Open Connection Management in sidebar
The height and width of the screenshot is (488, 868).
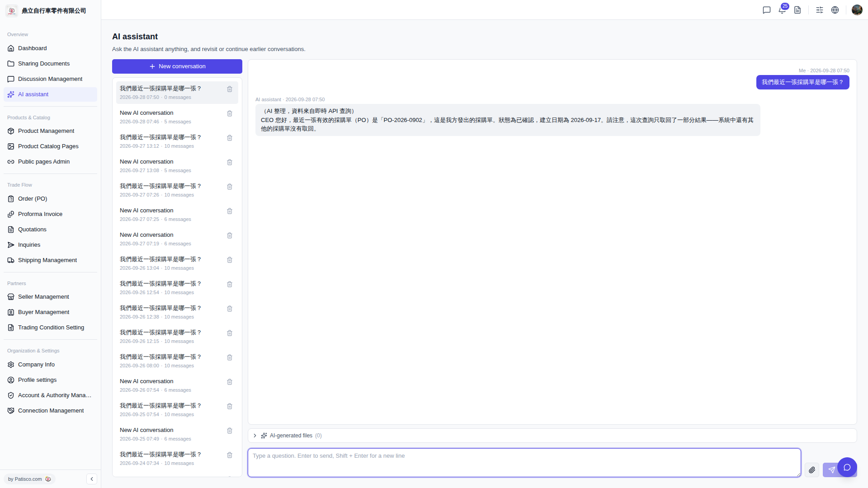click(x=50, y=411)
